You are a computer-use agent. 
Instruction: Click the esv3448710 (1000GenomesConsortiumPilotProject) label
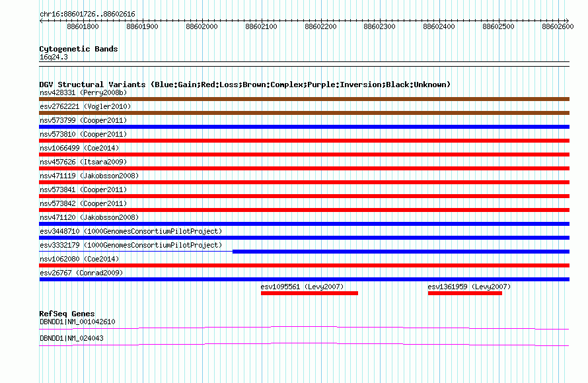(x=131, y=231)
